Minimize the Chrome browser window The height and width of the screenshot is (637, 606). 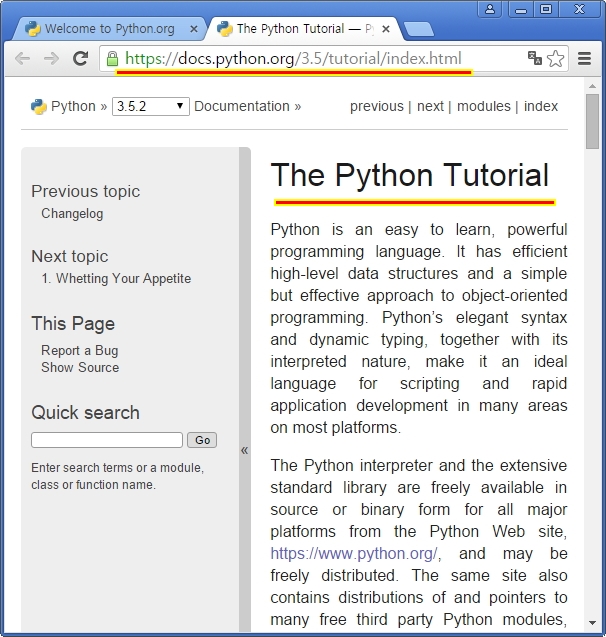521,9
